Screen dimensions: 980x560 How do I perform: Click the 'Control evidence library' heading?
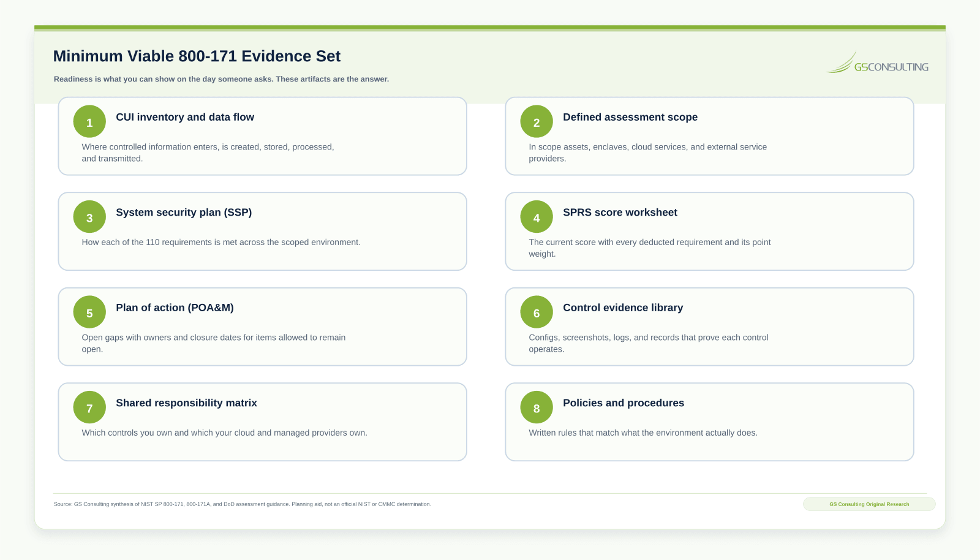[x=623, y=308]
